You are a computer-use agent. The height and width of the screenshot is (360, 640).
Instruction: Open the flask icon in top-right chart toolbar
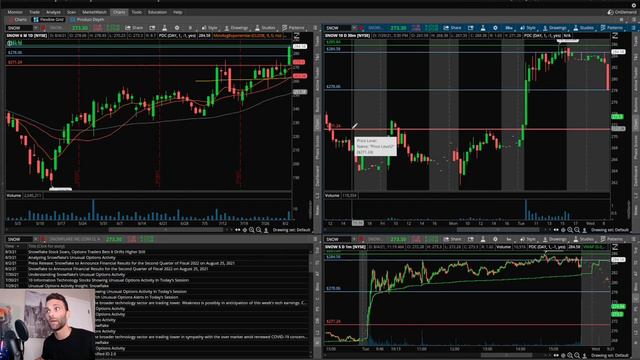[483, 28]
